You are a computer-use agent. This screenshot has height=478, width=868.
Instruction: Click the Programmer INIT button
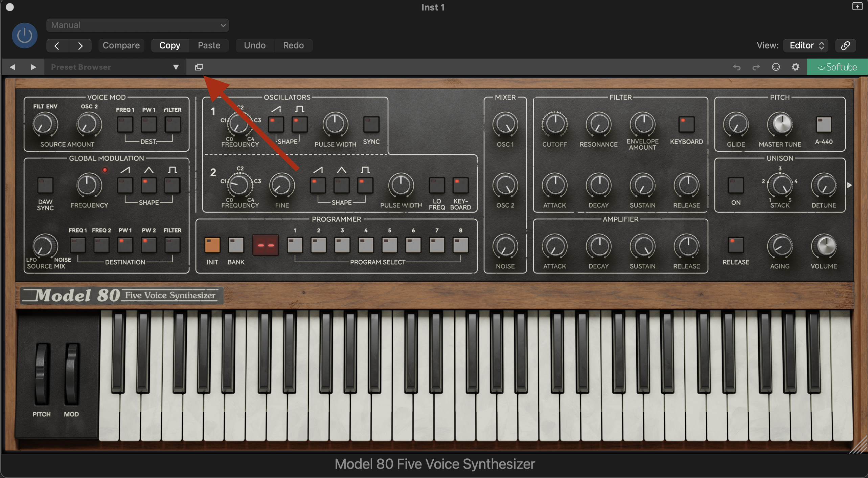(x=212, y=245)
